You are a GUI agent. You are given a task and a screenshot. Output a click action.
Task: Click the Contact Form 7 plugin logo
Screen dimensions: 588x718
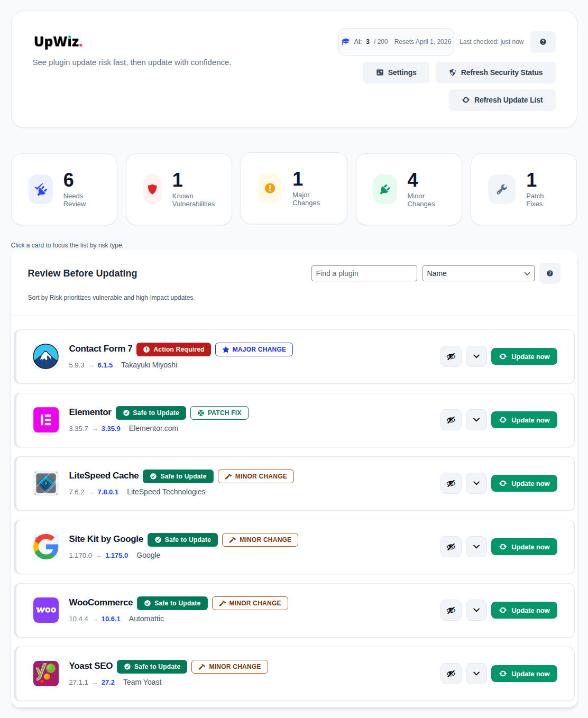click(46, 356)
